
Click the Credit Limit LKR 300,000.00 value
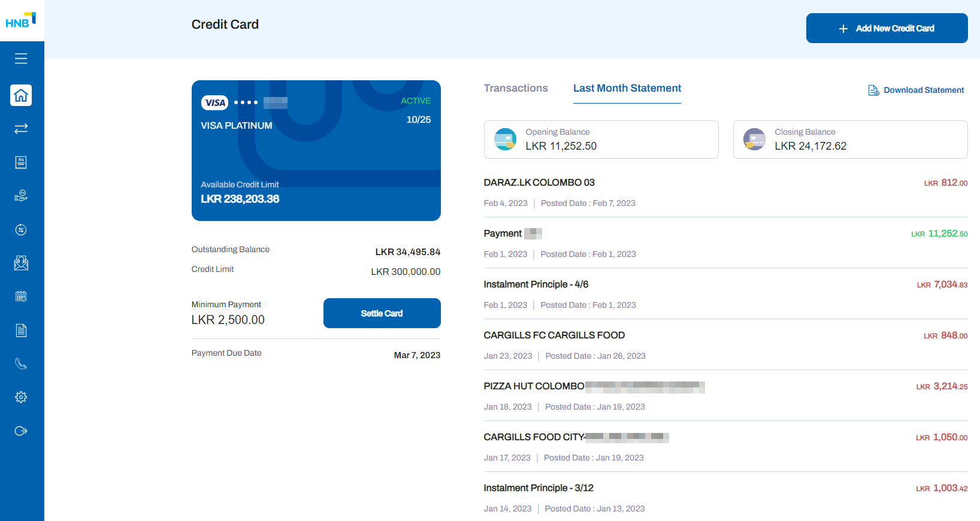[406, 272]
